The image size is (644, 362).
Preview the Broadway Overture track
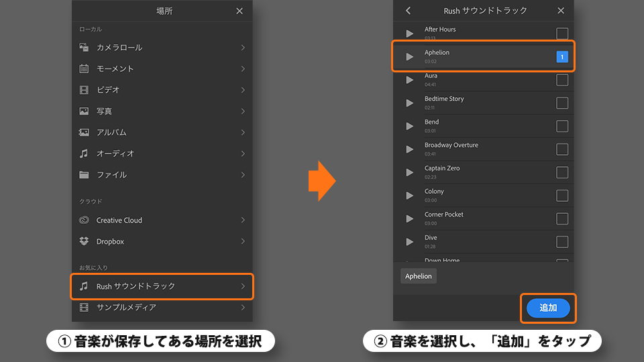pyautogui.click(x=409, y=149)
